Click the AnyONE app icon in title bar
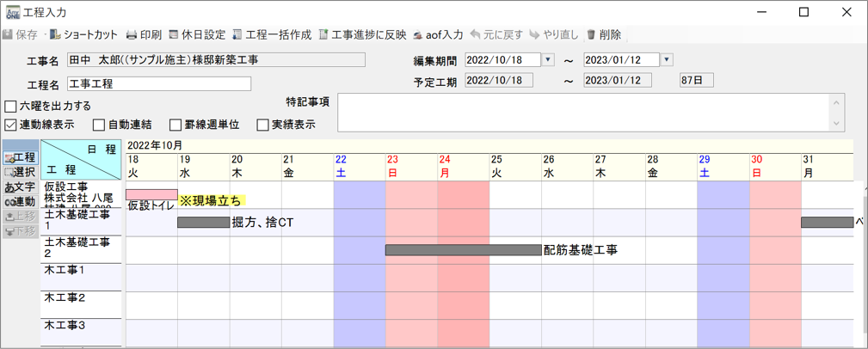Viewport: 868px width, 349px height. pos(12,12)
